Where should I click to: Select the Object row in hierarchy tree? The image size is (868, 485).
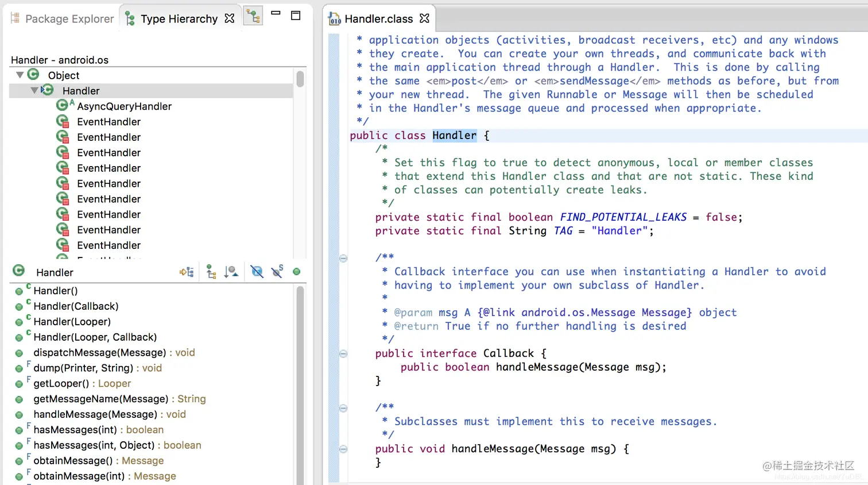click(152, 75)
